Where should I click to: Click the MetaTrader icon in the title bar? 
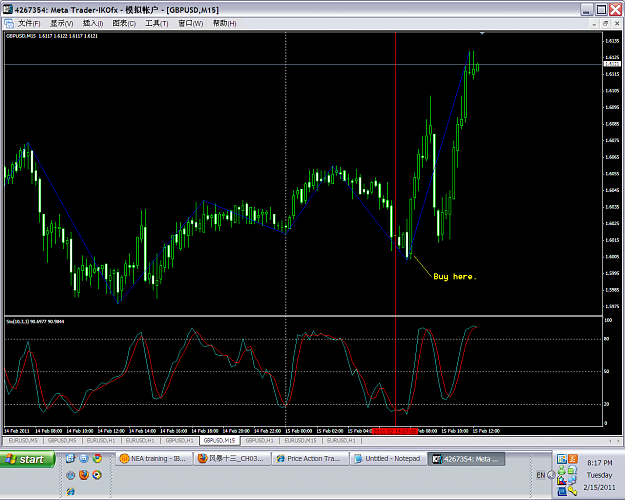coord(8,10)
